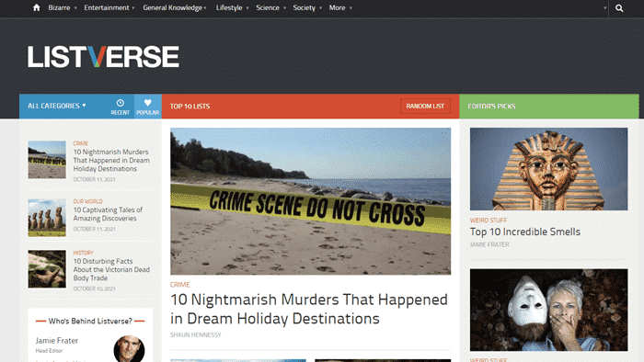Open masked figure and woman image
The image size is (644, 362).
(x=548, y=310)
